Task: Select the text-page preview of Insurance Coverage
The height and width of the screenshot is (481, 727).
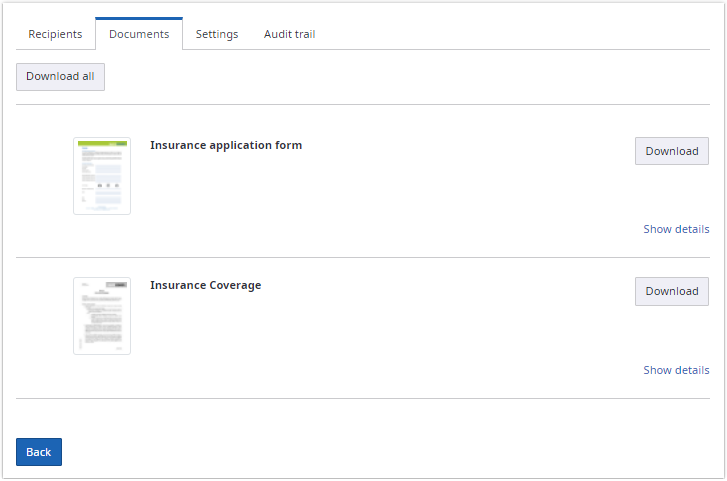Action: click(x=102, y=316)
